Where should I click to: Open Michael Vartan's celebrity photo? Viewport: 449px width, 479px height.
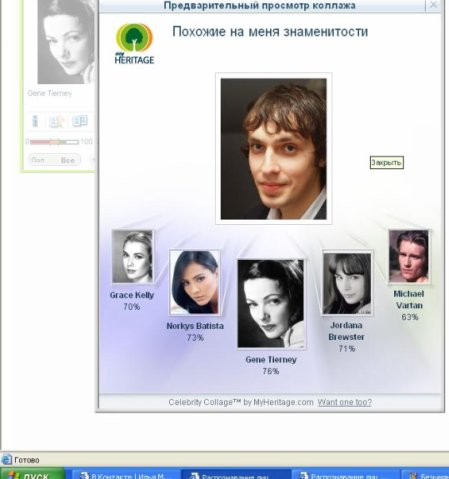(409, 257)
